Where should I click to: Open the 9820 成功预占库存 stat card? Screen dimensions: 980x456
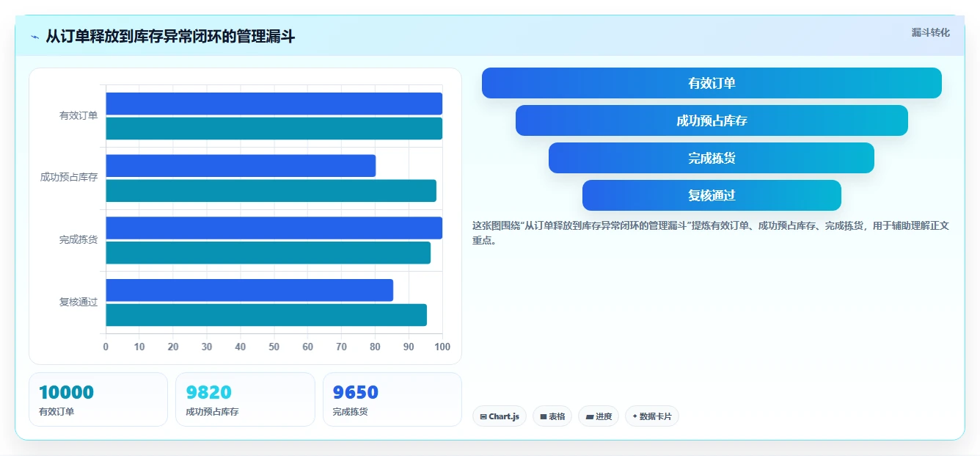click(x=245, y=399)
